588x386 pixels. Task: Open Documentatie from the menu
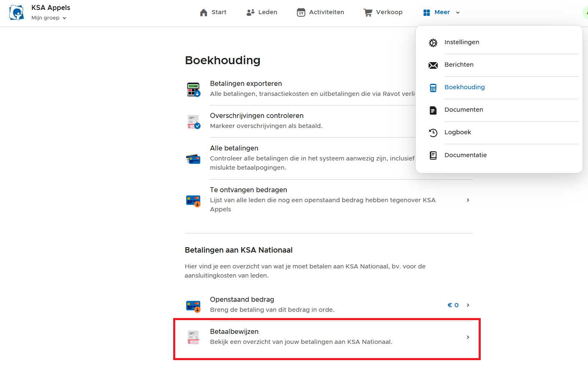[465, 155]
